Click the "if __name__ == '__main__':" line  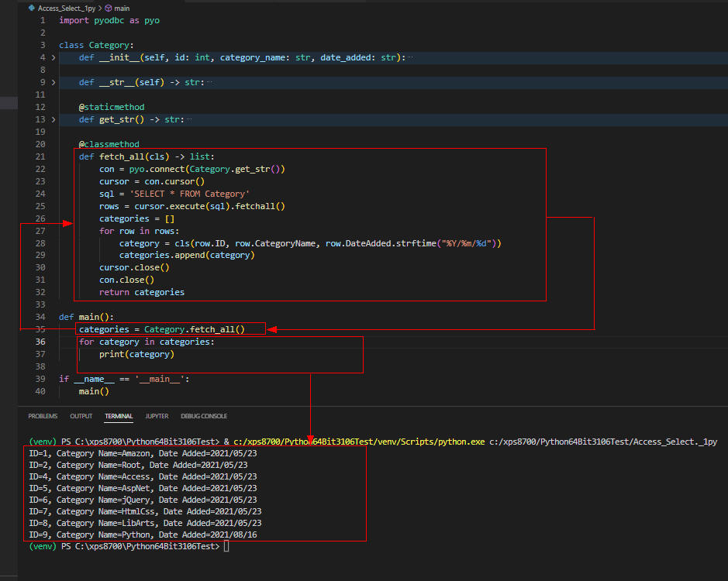click(124, 379)
